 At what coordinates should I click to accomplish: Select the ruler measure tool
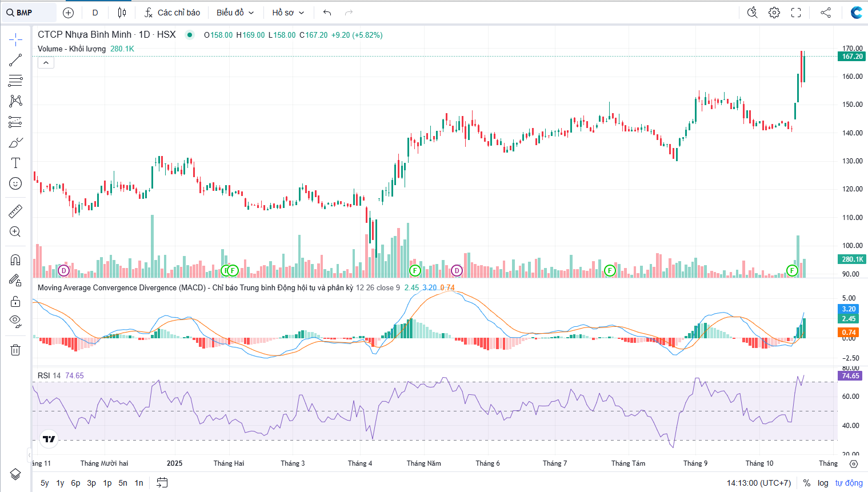click(15, 211)
